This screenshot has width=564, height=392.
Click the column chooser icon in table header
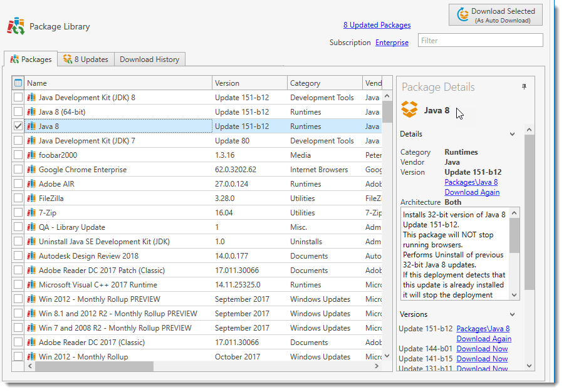pyautogui.click(x=18, y=83)
